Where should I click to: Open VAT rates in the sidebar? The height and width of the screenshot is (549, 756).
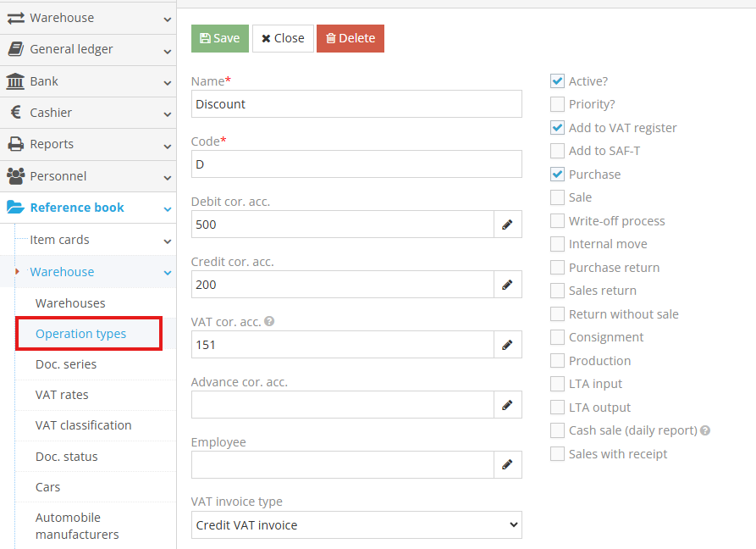click(62, 395)
